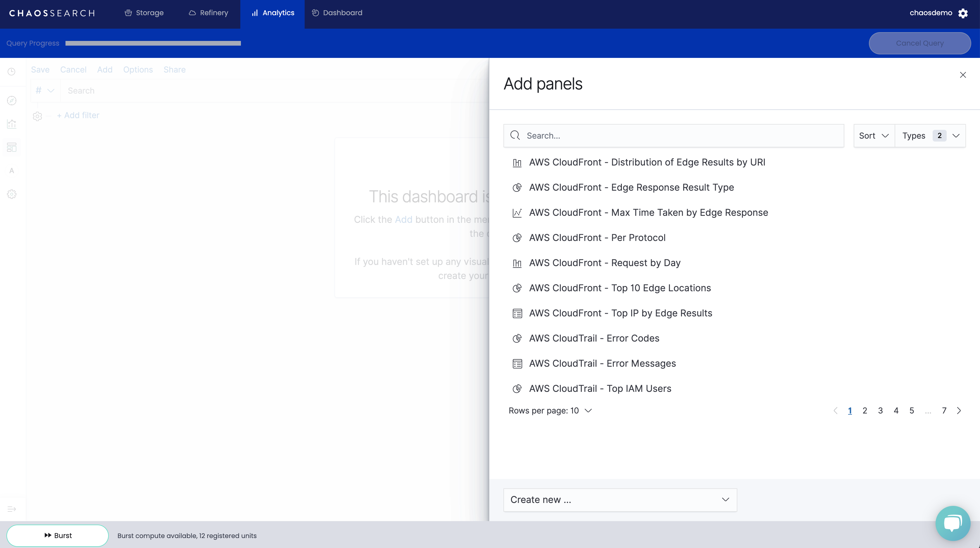Add AWS CloudTrail - Error Codes panel
Screen dimensions: 980x548
(x=594, y=338)
